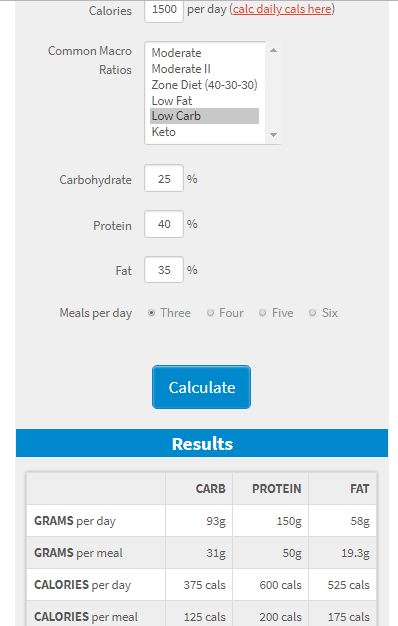Click the Fat percent field

(x=164, y=270)
